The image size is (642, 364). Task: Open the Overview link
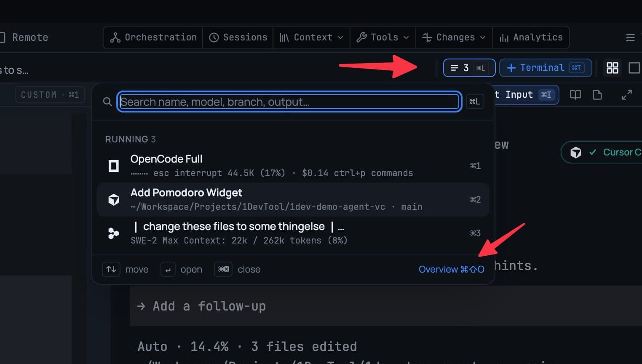(451, 269)
